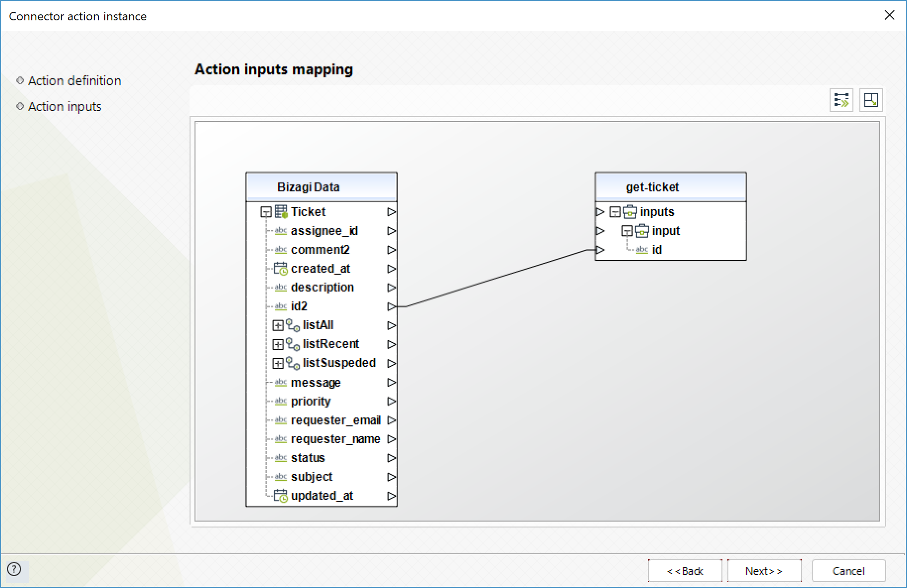
Task: Click the listRecent collection icon
Action: click(x=293, y=344)
